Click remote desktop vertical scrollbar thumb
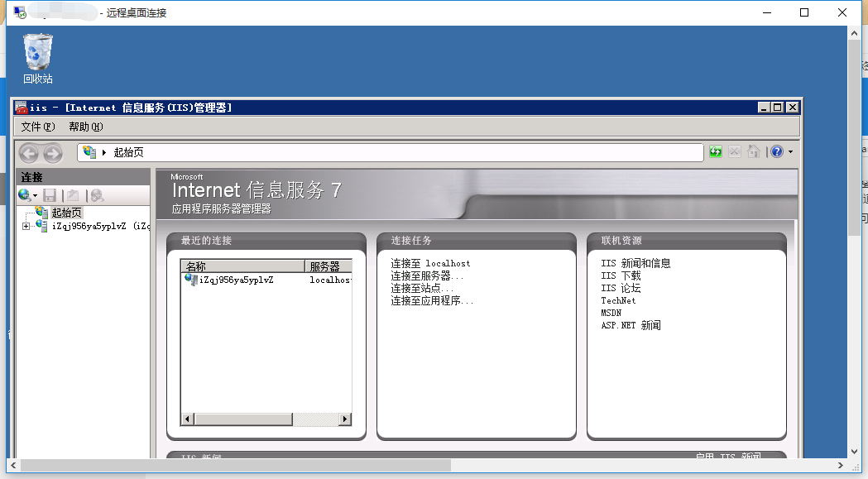Image resolution: width=868 pixels, height=479 pixels. [854, 137]
